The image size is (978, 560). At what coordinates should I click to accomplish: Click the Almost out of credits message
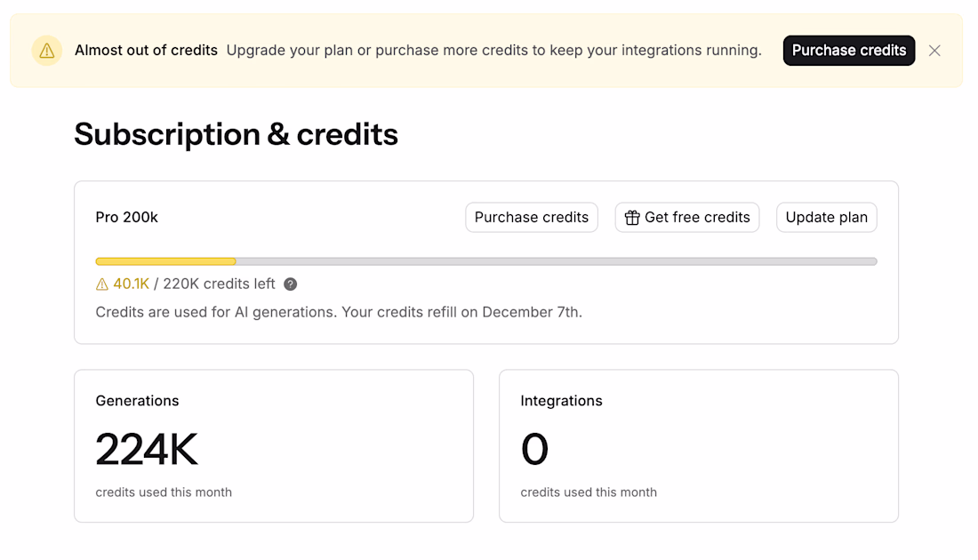[146, 51]
